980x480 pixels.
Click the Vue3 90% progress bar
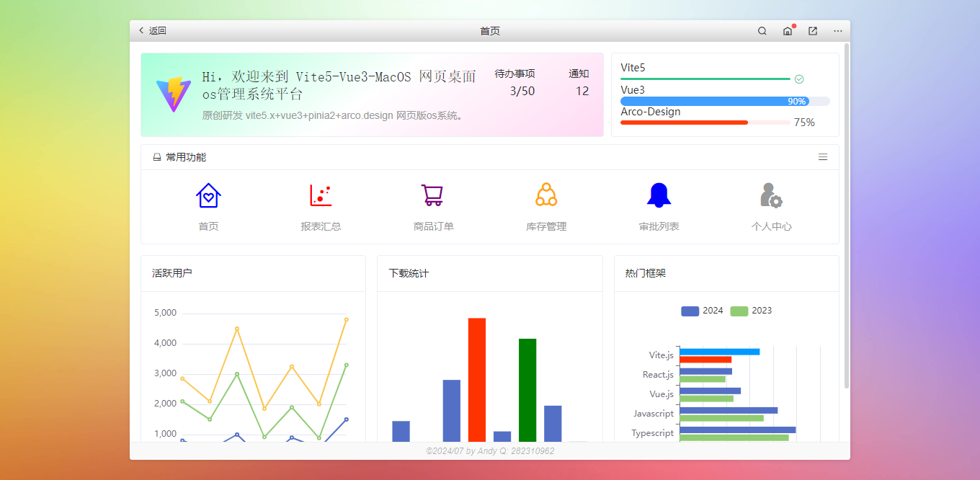click(725, 102)
